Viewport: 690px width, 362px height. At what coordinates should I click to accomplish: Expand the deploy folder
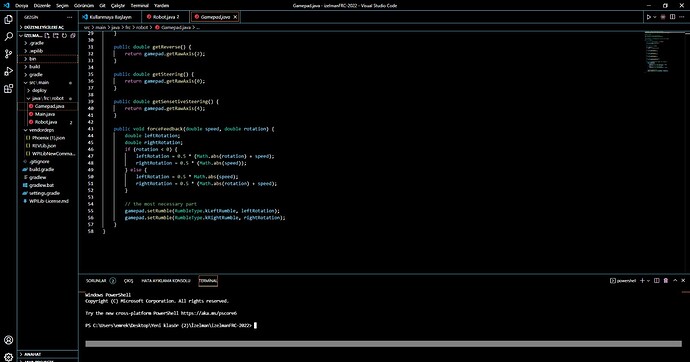click(48, 91)
